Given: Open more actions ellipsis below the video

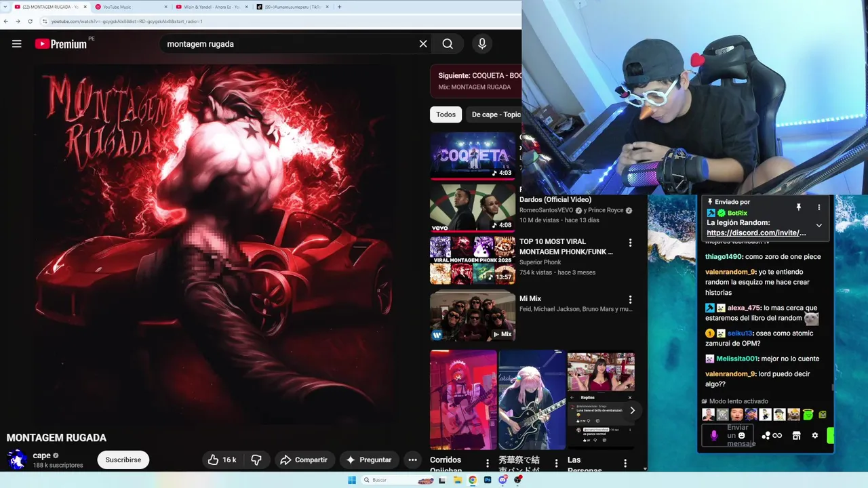Looking at the screenshot, I should pos(412,460).
